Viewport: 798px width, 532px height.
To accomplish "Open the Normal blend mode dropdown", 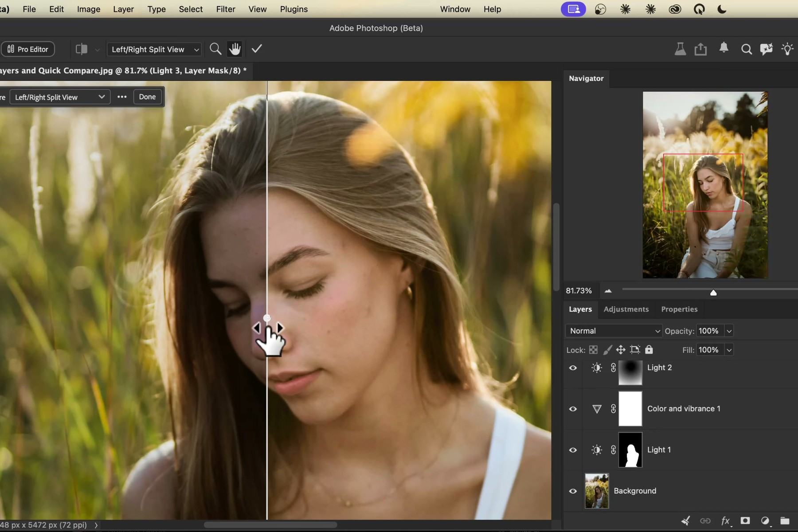I will pyautogui.click(x=614, y=331).
